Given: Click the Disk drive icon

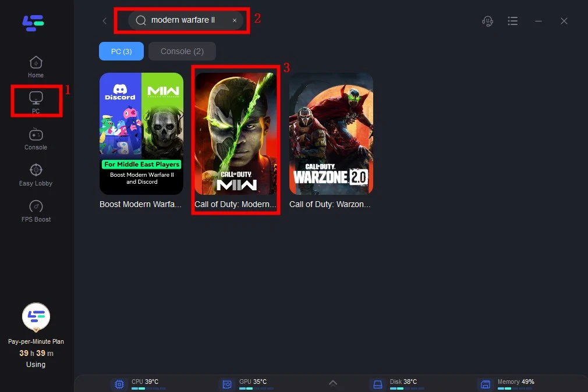Looking at the screenshot, I should point(378,384).
